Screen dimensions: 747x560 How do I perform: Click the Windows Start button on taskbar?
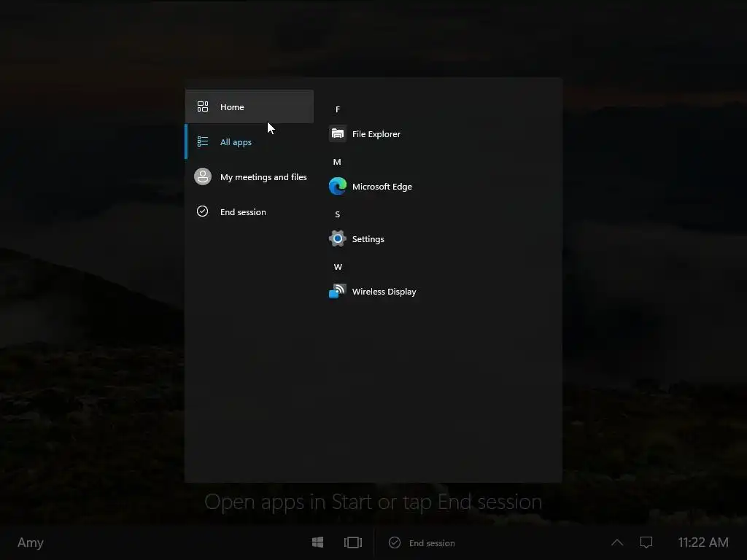pyautogui.click(x=318, y=542)
